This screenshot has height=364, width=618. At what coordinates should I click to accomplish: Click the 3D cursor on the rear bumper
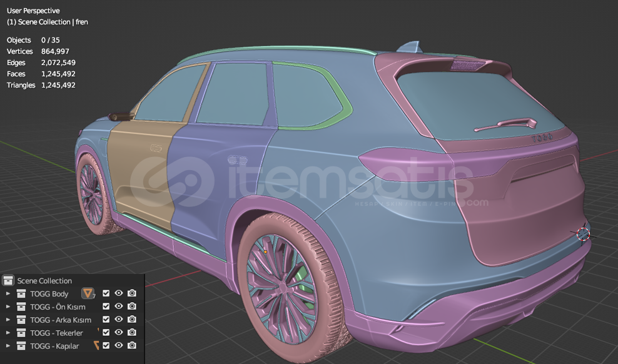point(584,234)
